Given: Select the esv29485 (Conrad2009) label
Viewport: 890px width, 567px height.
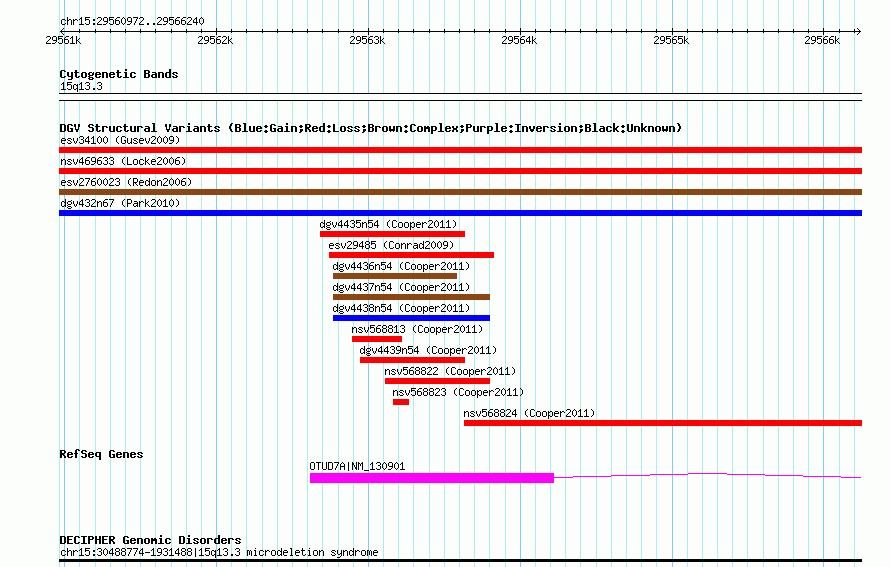Looking at the screenshot, I should [391, 245].
